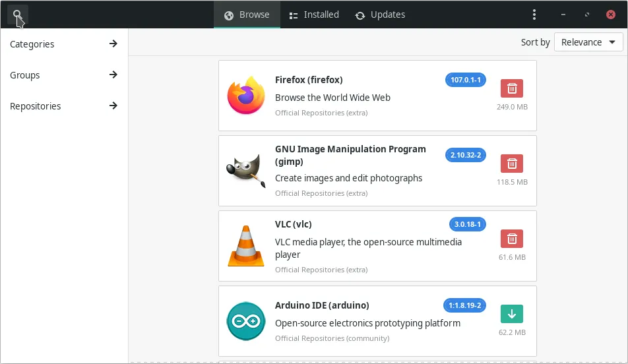
Task: Uninstall VLC via its red trash icon
Action: click(x=511, y=239)
